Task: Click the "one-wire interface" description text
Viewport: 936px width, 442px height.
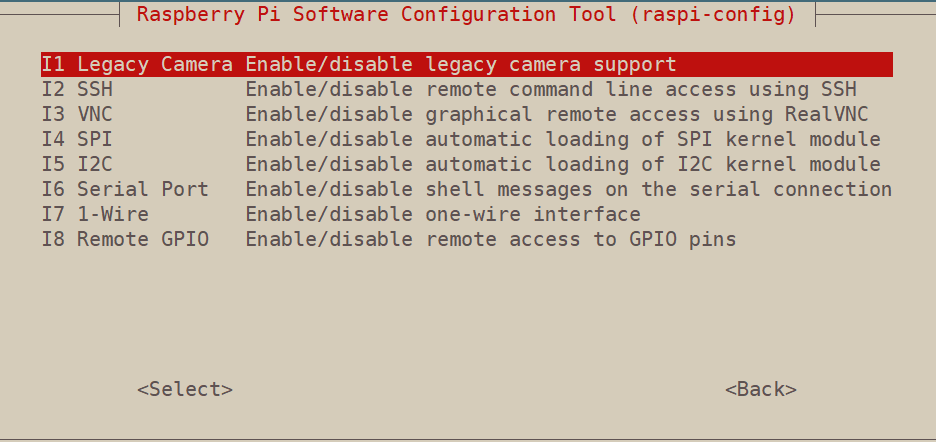Action: pyautogui.click(x=533, y=214)
